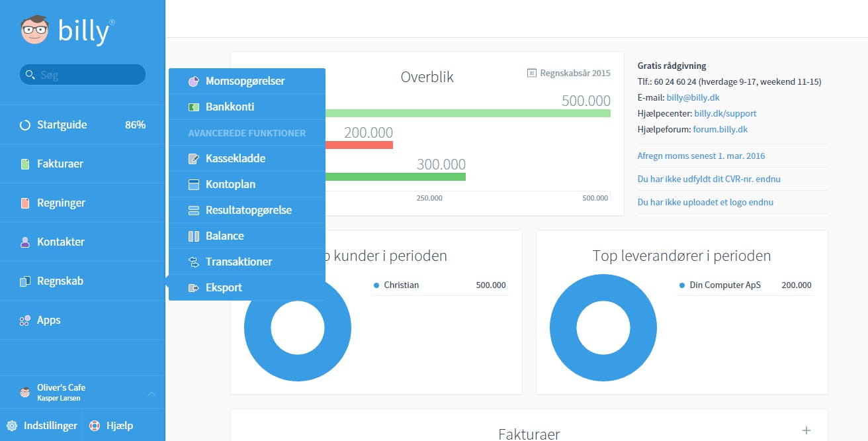This screenshot has height=441, width=868.
Task: Open the forum.billy.dk link
Action: [720, 129]
